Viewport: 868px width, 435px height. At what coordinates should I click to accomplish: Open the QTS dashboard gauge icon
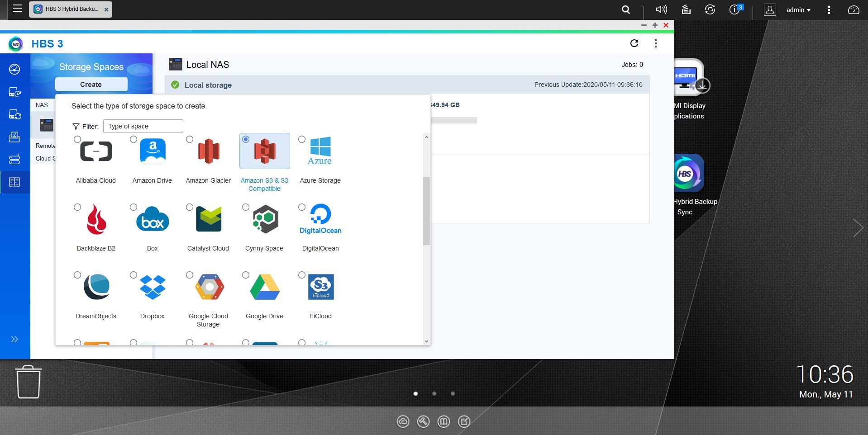point(853,10)
